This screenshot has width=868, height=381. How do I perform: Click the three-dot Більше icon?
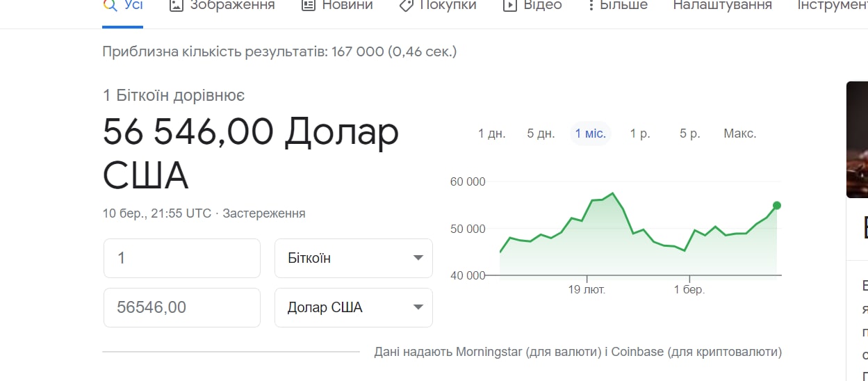(x=591, y=5)
